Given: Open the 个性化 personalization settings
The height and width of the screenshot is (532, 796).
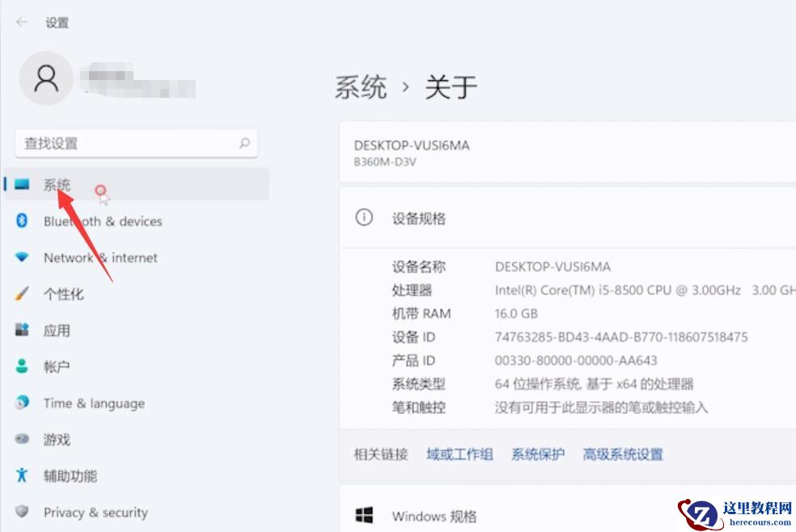Looking at the screenshot, I should point(63,293).
